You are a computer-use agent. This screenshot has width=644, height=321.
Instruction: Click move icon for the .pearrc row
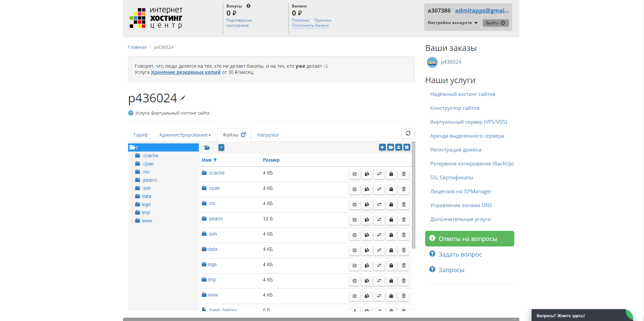click(379, 220)
